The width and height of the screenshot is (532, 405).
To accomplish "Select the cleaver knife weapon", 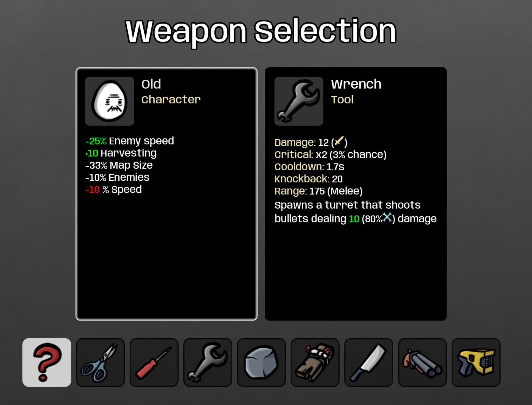I will [369, 362].
